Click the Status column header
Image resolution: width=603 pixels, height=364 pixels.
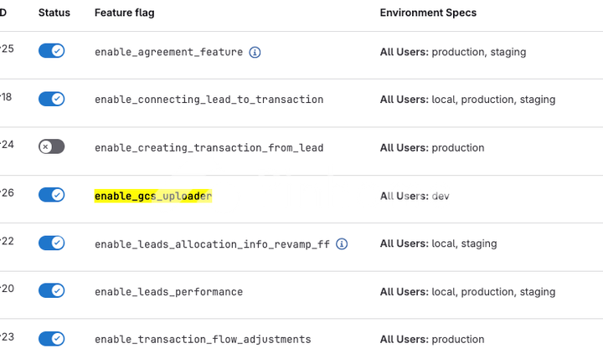coord(54,13)
